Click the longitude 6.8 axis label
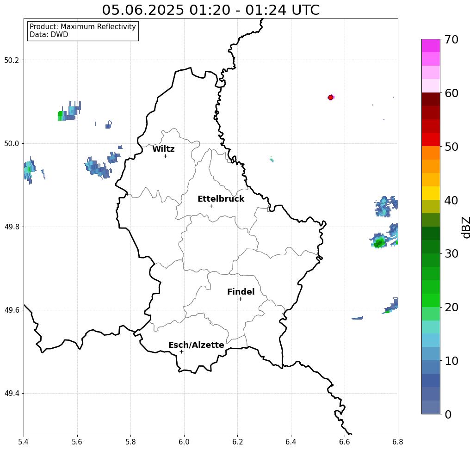This screenshot has height=450, width=476. (398, 442)
